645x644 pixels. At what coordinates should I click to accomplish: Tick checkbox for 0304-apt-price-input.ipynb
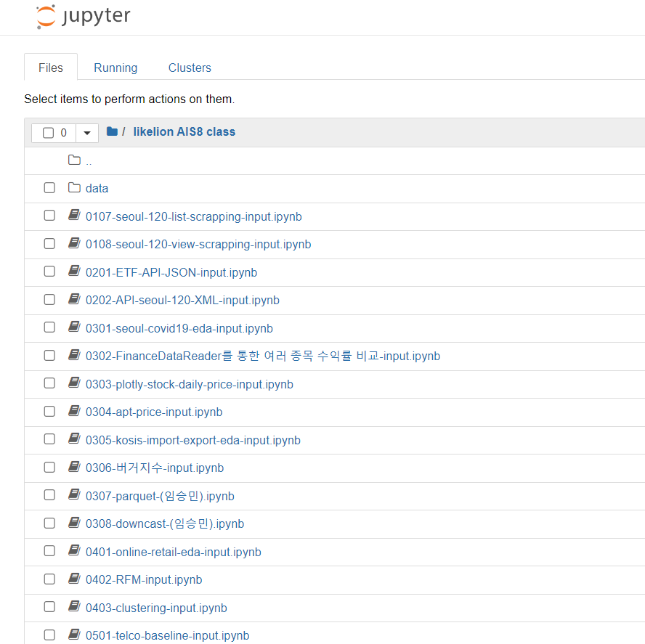[49, 411]
